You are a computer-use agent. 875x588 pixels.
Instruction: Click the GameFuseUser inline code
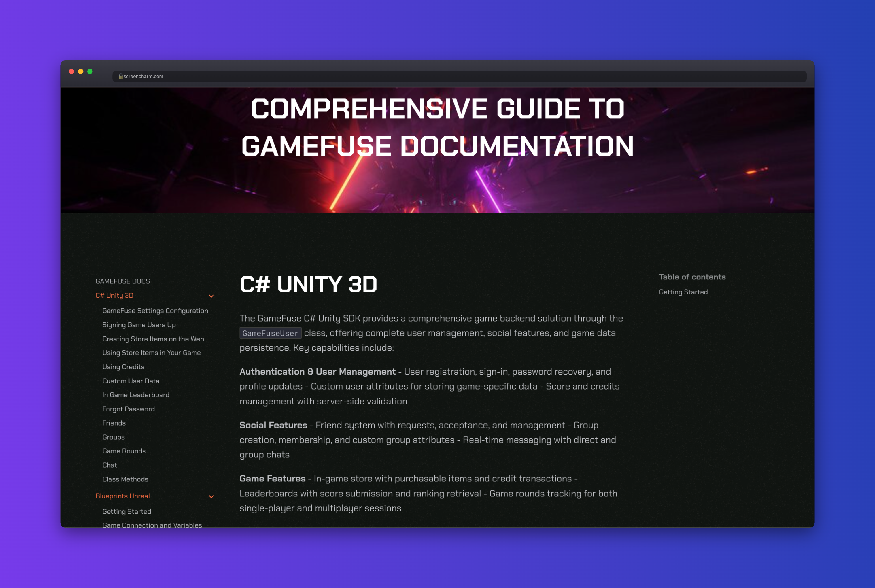[x=271, y=333]
